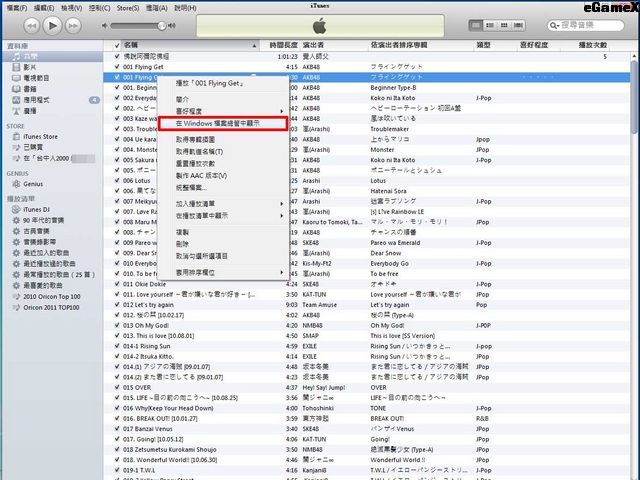Screen dimensions: 640x480
Task: Open the 已購買 (Purchased) list
Action: coord(33,147)
